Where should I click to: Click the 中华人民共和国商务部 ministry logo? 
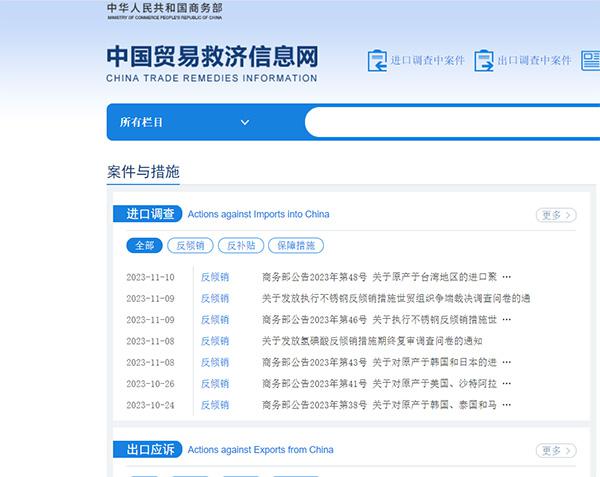(165, 11)
